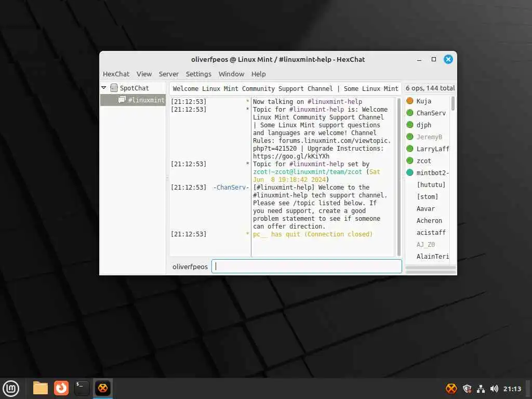Viewport: 532px width, 399px height.
Task: Select the SpotChat server entry
Action: click(x=135, y=88)
